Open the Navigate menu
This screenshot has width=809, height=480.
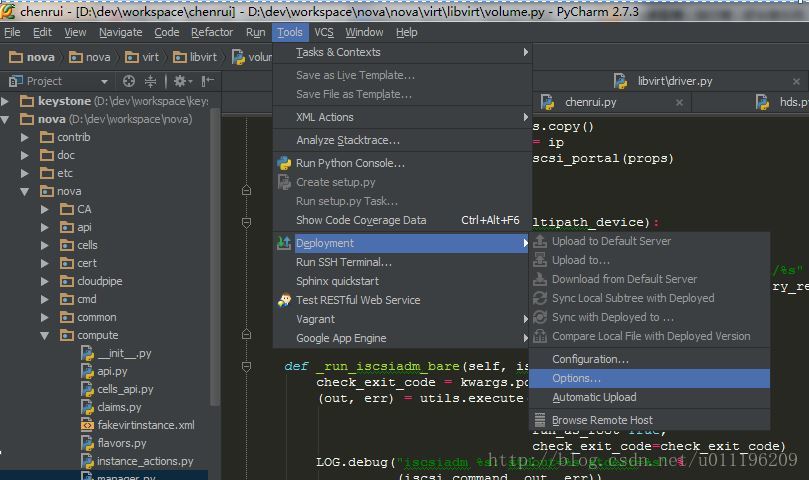[121, 32]
